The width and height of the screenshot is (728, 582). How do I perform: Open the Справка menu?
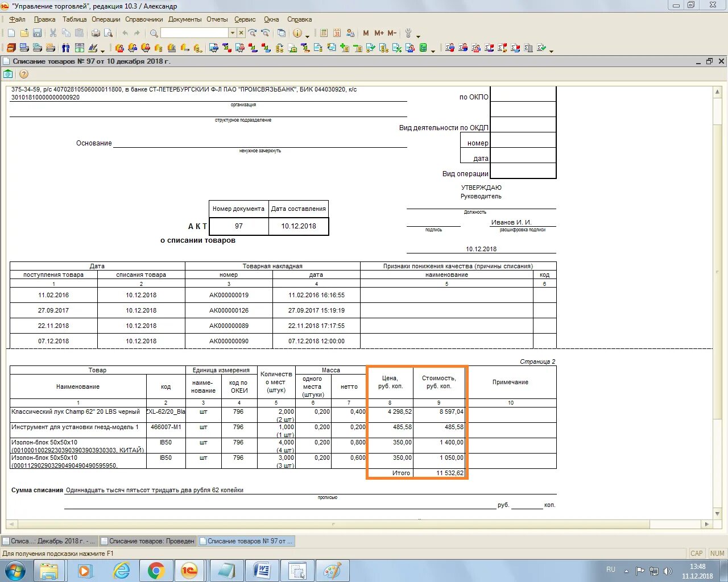coord(299,19)
